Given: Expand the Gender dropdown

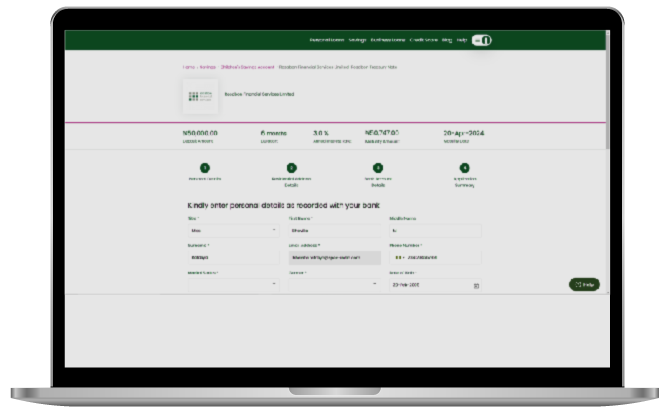Looking at the screenshot, I should coord(333,285).
